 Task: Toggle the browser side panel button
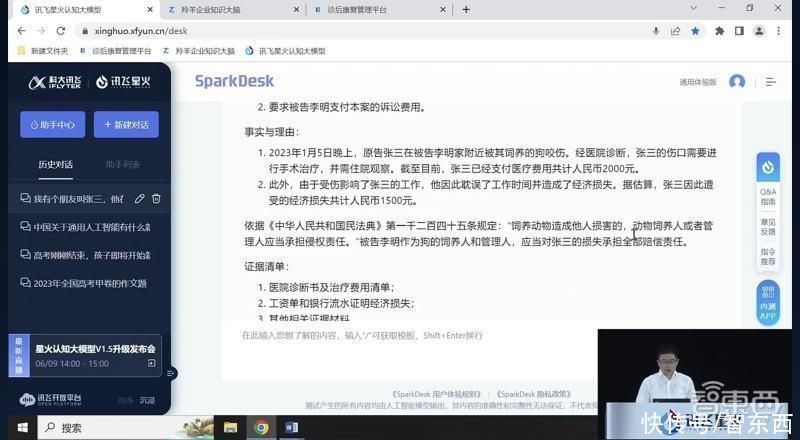tap(739, 31)
